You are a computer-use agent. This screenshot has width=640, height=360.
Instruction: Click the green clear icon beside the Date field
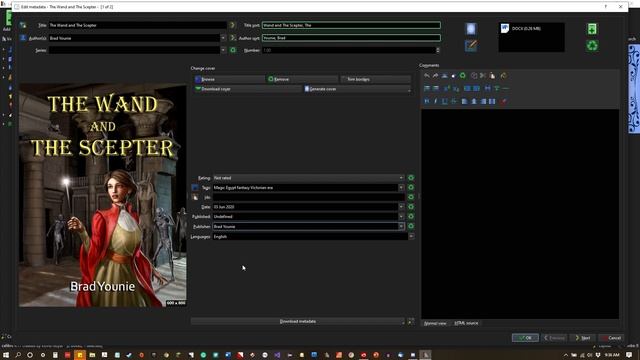[x=411, y=207]
